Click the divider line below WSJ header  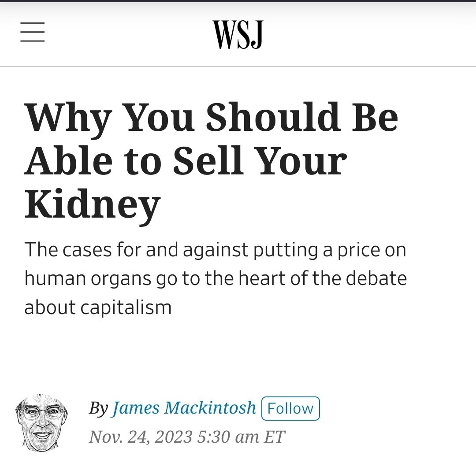[238, 67]
